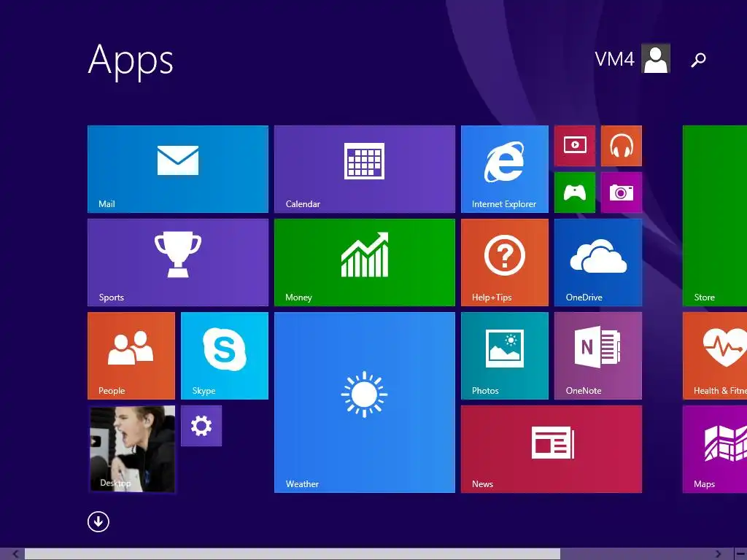747x560 pixels.
Task: Open the Video app small tile
Action: point(575,146)
